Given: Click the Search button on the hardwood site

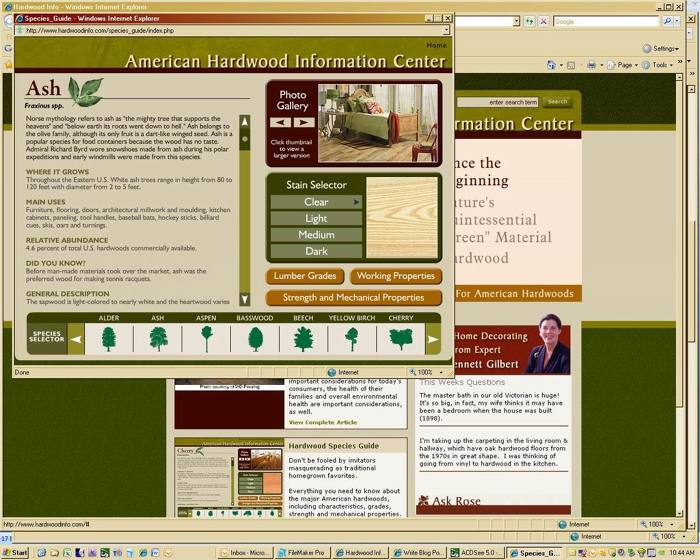Looking at the screenshot, I should [557, 102].
